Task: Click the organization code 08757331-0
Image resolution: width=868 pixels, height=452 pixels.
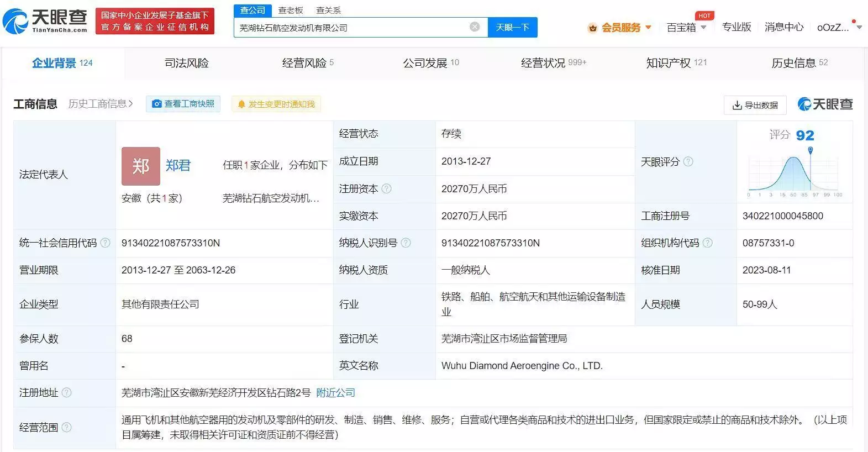Action: pos(769,243)
